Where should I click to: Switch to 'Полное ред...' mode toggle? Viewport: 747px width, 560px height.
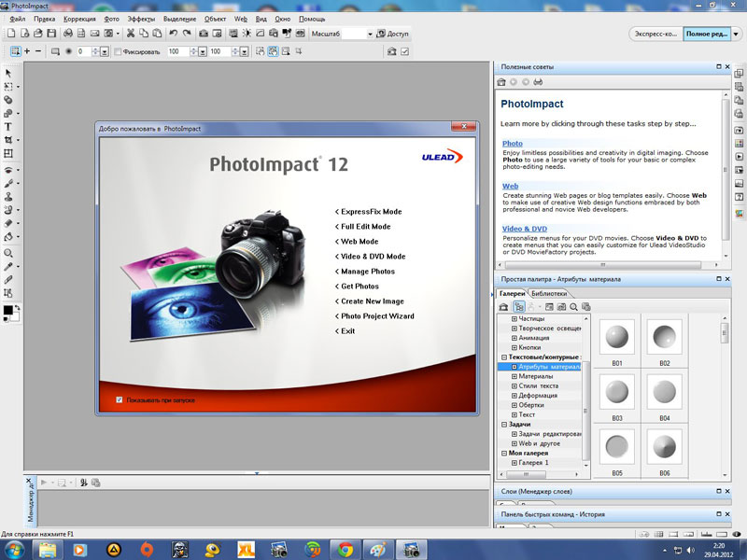click(706, 34)
